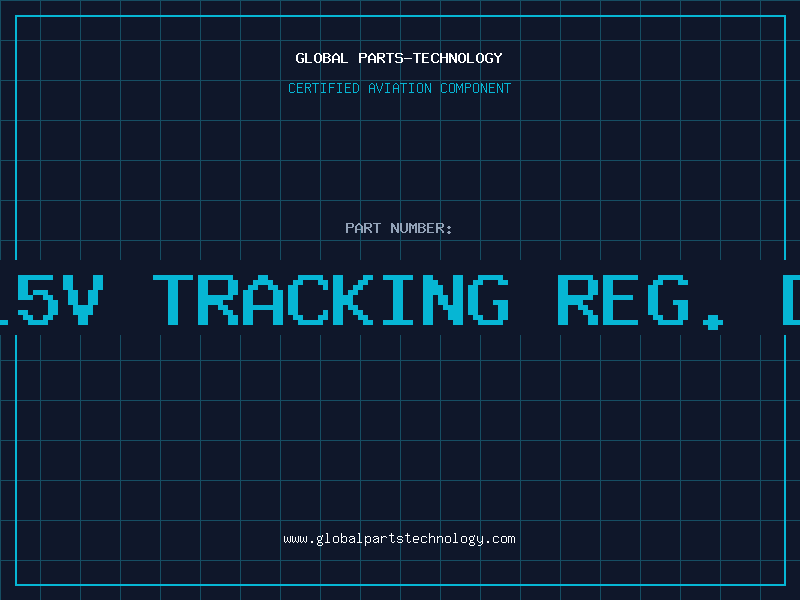Click the letter G ending TRACKING
Screen dimensions: 800x600
(x=491, y=299)
